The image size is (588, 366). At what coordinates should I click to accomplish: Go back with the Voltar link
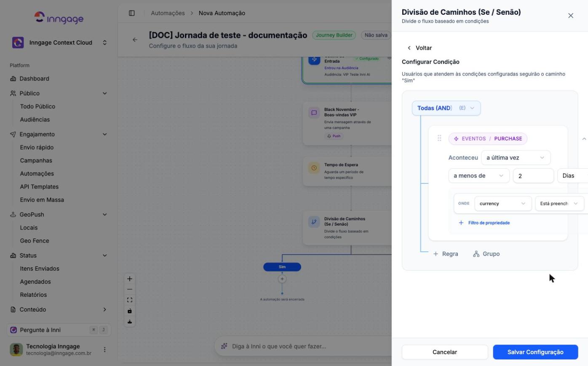[x=420, y=48]
